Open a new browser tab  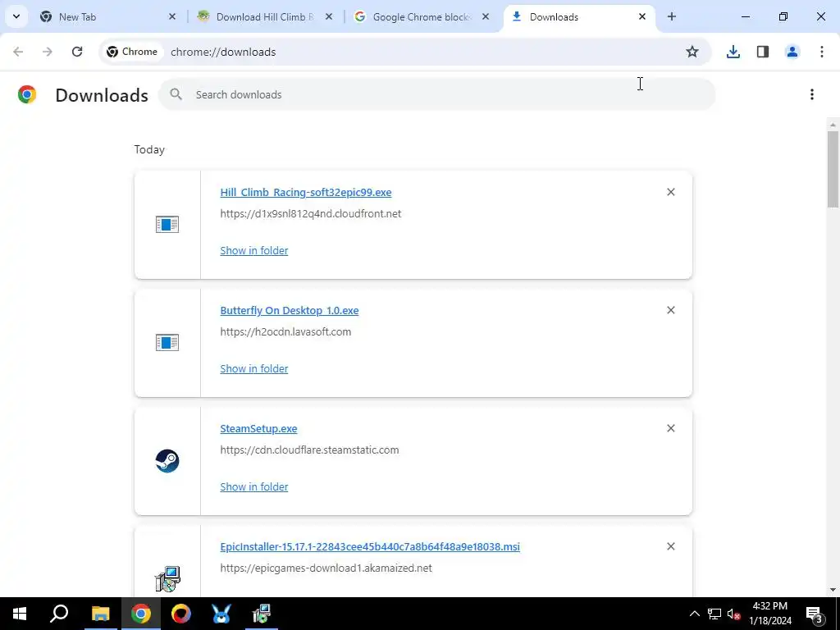point(672,16)
